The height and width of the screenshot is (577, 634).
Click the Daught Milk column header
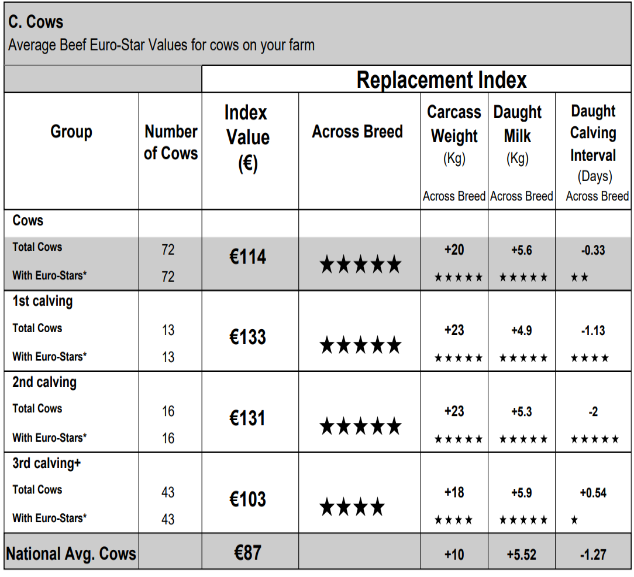517,122
